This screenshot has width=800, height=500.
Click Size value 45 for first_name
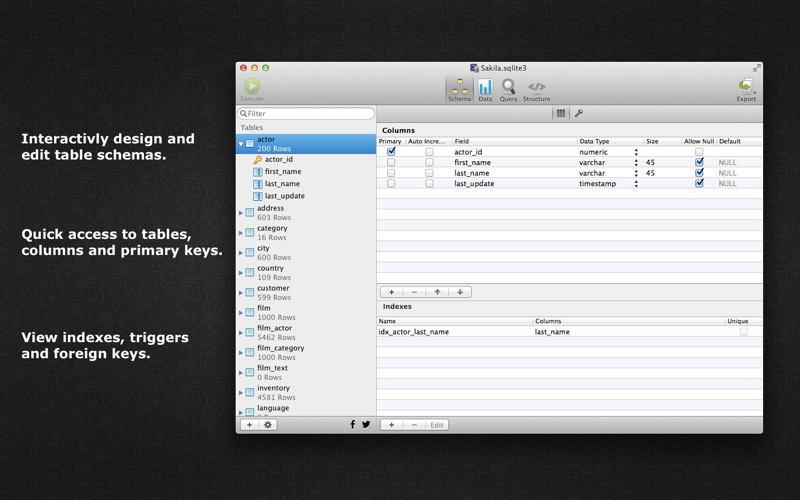tap(650, 163)
